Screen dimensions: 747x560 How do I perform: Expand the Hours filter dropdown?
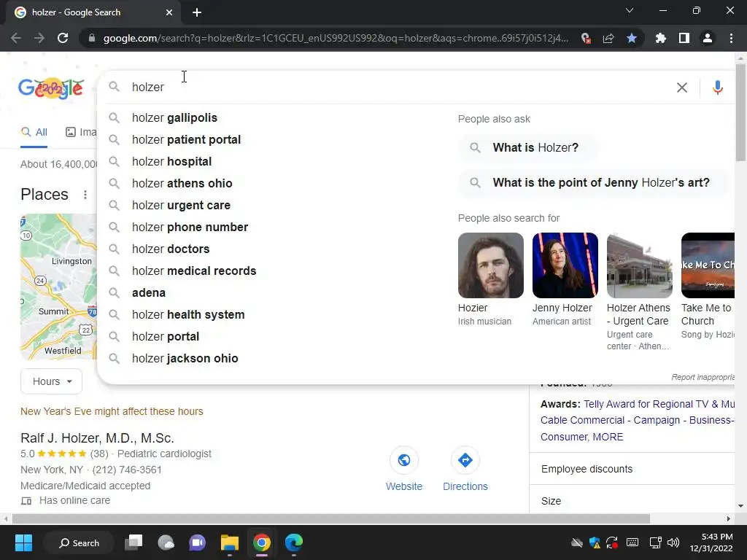coord(52,381)
